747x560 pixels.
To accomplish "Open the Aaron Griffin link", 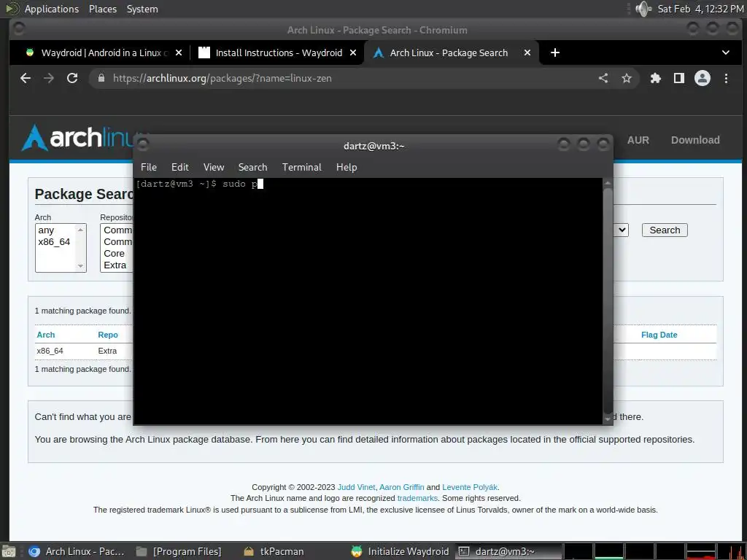I will 402,487.
